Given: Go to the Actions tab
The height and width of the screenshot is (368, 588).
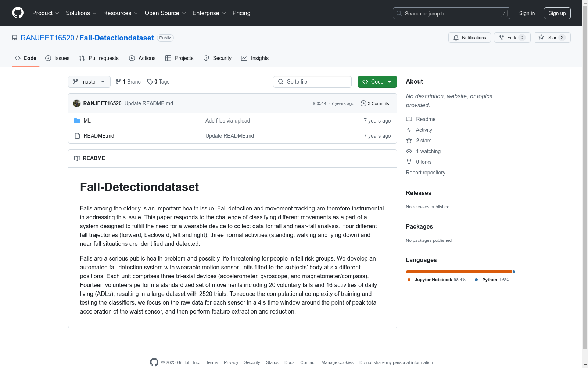Looking at the screenshot, I should point(142,58).
